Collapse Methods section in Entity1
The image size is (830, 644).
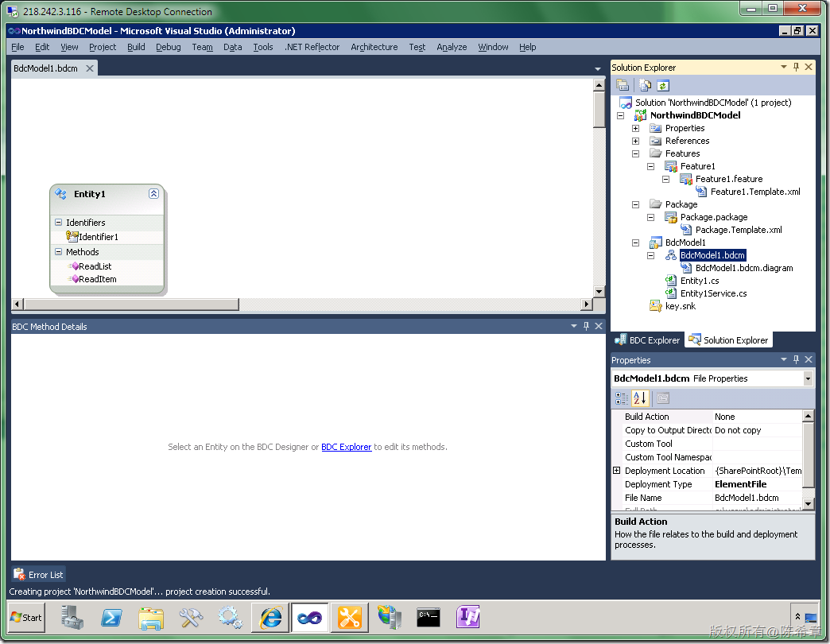click(x=58, y=252)
